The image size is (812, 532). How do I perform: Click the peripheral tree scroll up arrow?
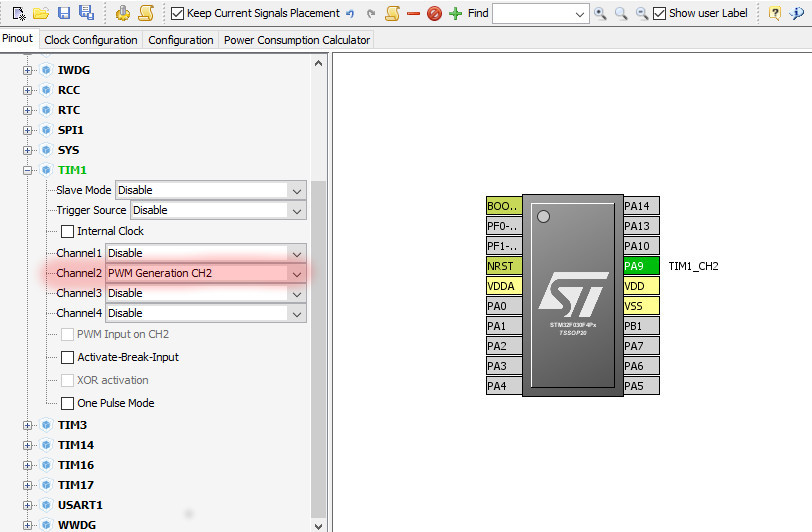pyautogui.click(x=318, y=63)
